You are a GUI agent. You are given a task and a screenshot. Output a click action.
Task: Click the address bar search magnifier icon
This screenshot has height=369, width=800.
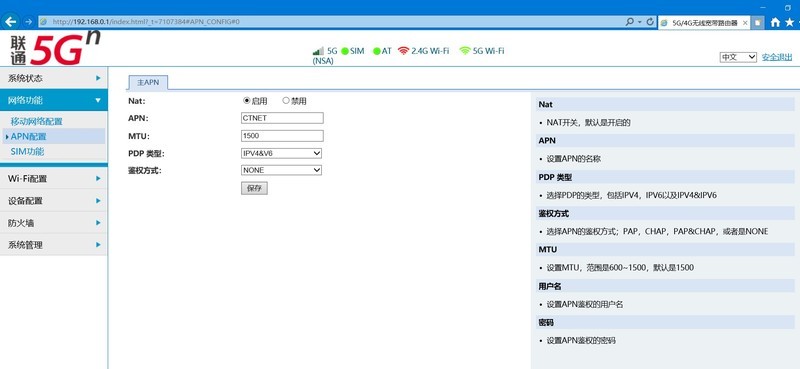(631, 22)
